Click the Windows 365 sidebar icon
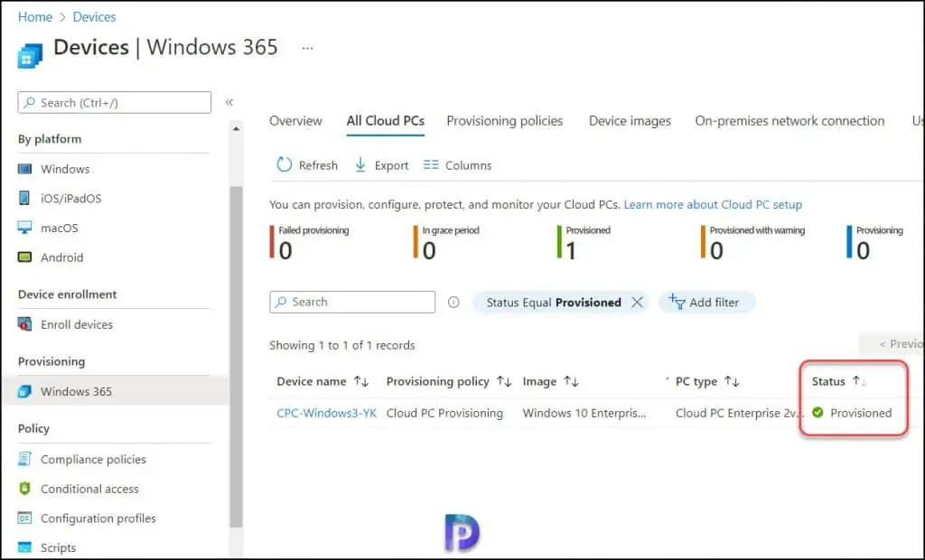The height and width of the screenshot is (560, 925). tap(24, 391)
